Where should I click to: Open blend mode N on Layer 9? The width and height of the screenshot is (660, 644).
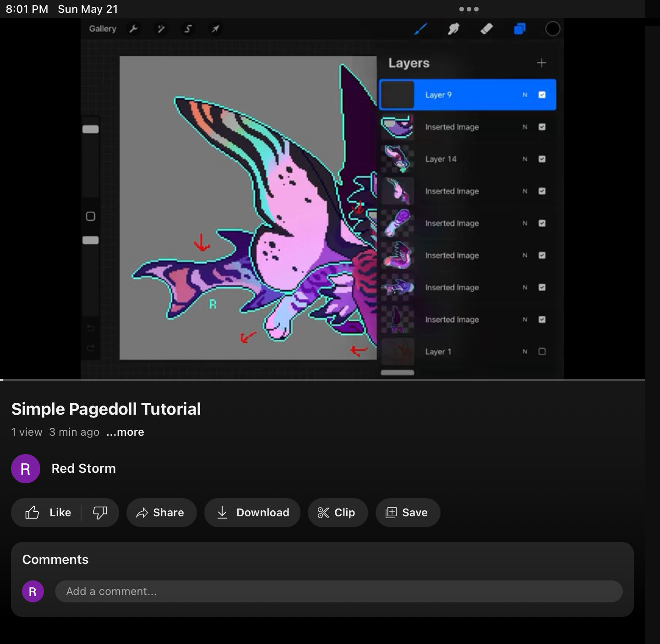pyautogui.click(x=525, y=95)
